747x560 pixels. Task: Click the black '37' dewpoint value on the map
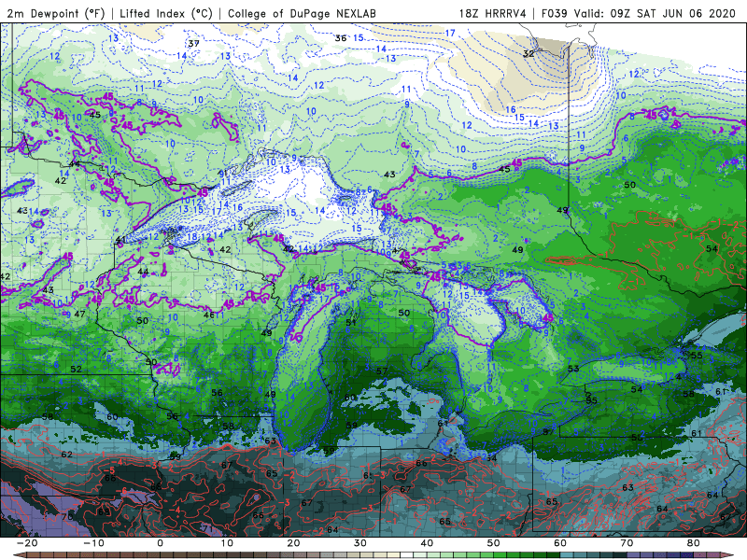[193, 43]
